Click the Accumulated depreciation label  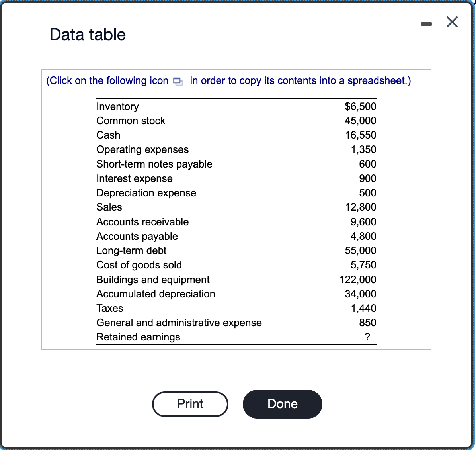coord(156,294)
